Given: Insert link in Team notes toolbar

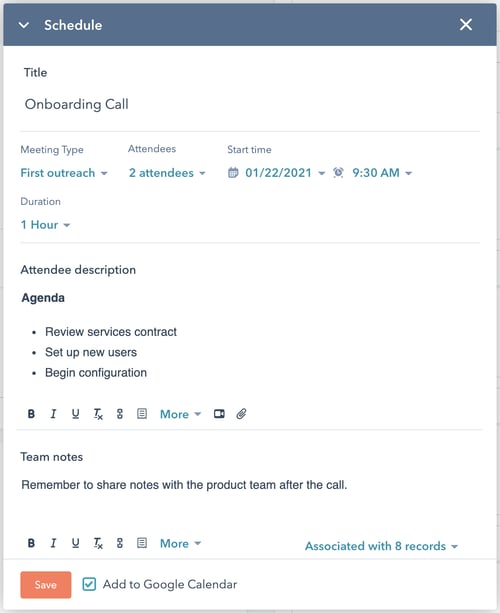Looking at the screenshot, I should click(x=120, y=543).
